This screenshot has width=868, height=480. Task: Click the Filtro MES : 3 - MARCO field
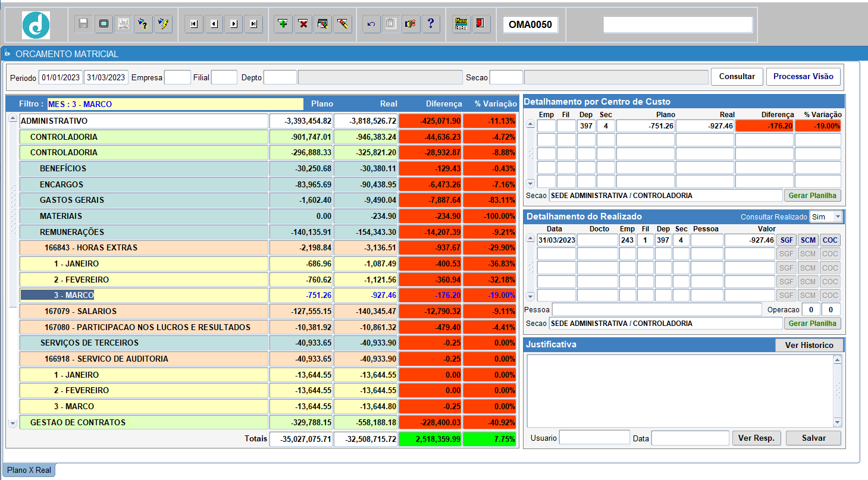(174, 104)
